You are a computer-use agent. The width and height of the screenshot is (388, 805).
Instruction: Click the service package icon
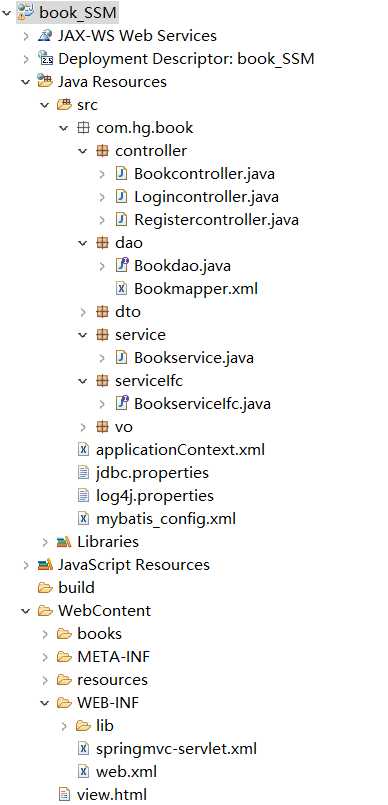tap(102, 335)
